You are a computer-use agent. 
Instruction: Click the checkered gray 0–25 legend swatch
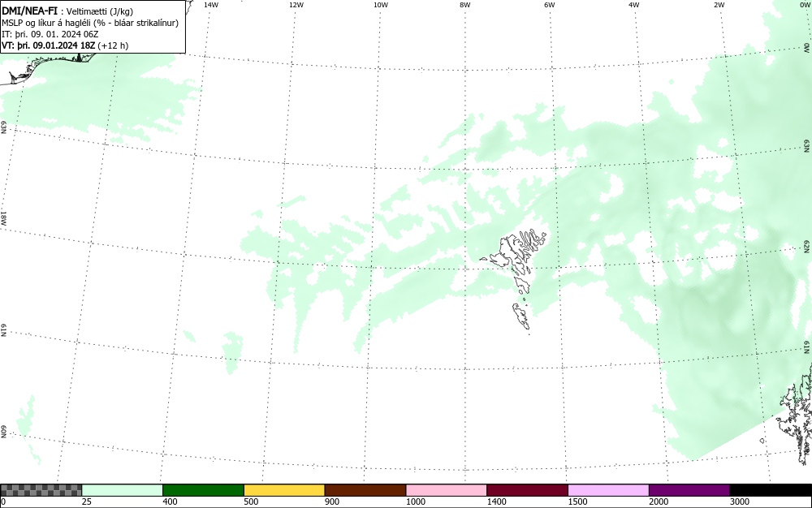pyautogui.click(x=41, y=490)
